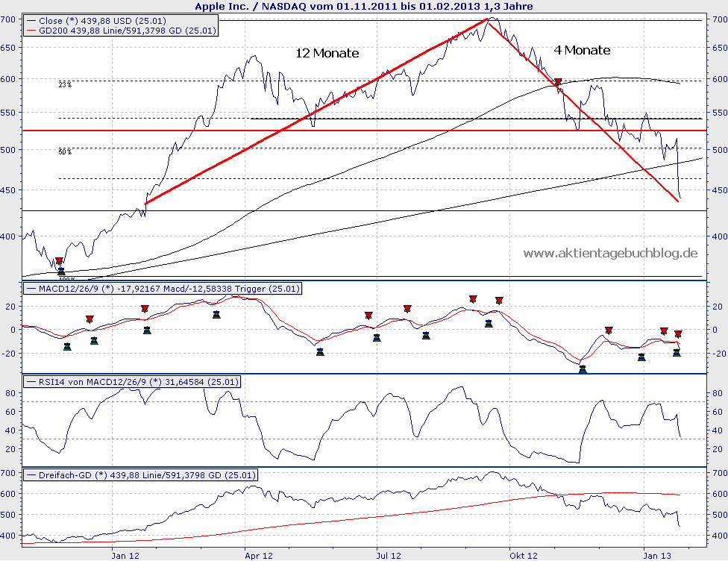Click red sell marker on price chart near 600
Viewport: 728px width, 561px height.
557,82
